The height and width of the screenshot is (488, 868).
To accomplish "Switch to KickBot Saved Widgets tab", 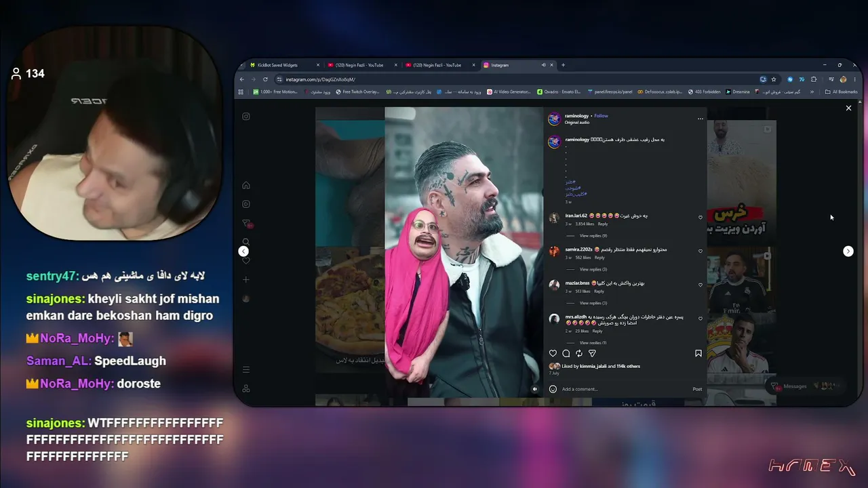I will pyautogui.click(x=283, y=65).
